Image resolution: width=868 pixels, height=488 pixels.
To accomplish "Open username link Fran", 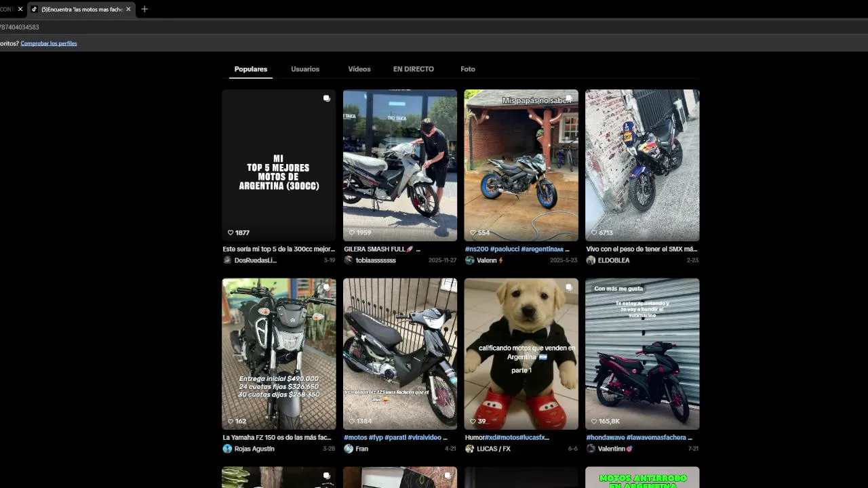I will (362, 449).
